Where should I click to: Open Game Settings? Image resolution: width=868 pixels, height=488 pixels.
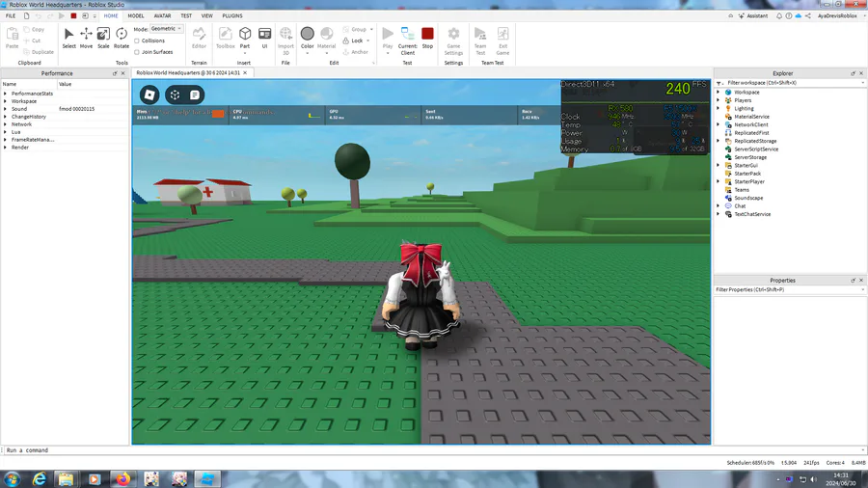(x=453, y=41)
